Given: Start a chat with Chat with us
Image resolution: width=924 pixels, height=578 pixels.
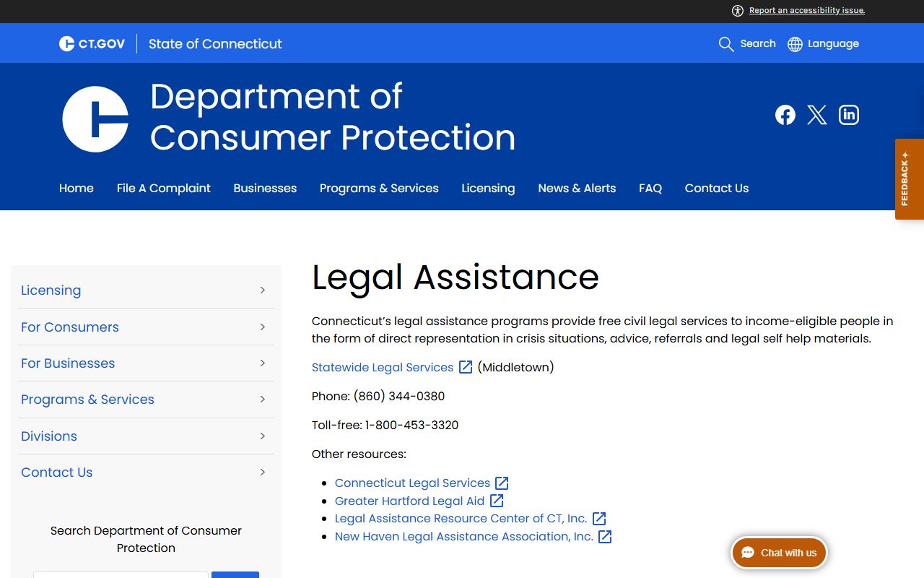Looking at the screenshot, I should pyautogui.click(x=779, y=553).
